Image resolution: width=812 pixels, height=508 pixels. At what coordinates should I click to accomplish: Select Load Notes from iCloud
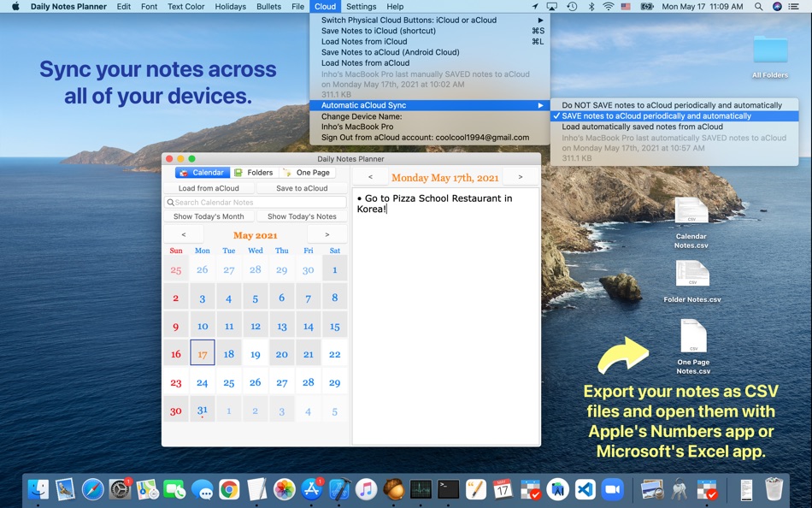pos(430,41)
